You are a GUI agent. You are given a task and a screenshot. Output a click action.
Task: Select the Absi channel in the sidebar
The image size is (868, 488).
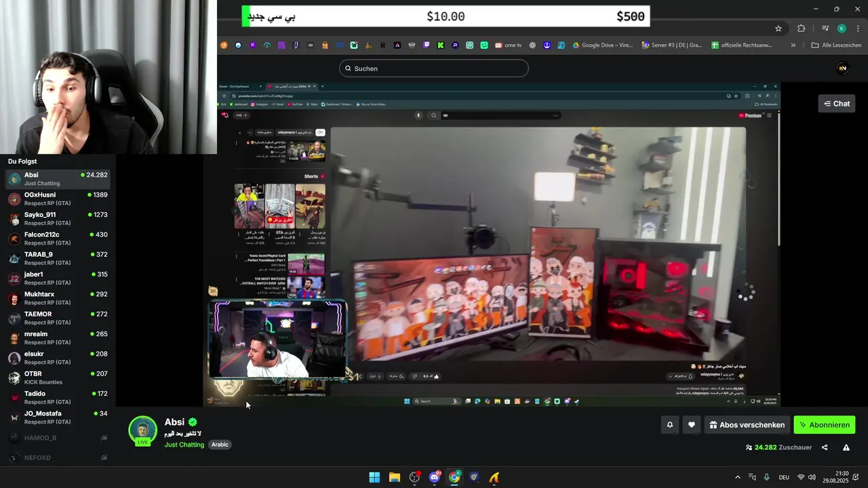(x=58, y=179)
